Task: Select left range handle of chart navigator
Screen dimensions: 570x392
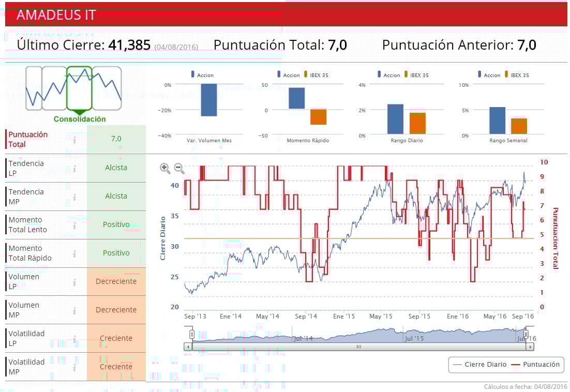Action: click(x=192, y=334)
